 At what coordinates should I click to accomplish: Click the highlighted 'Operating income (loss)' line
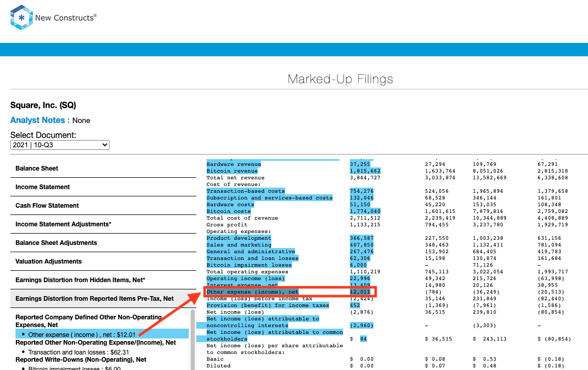[245, 279]
